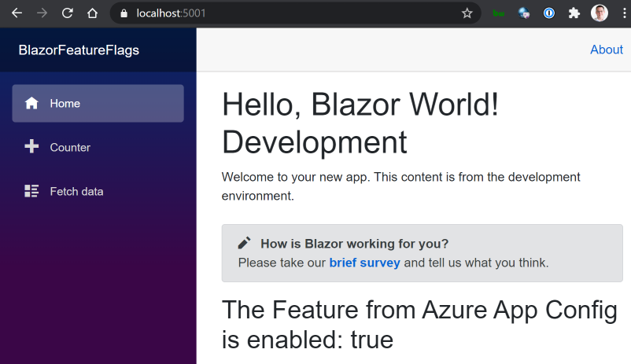Click the pencil icon in the survey box
The height and width of the screenshot is (364, 631).
pos(244,242)
